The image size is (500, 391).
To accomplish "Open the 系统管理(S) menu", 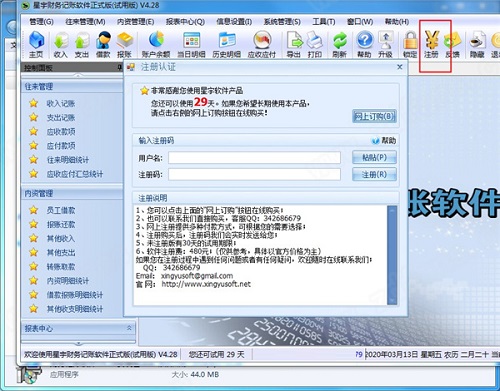I will [282, 22].
